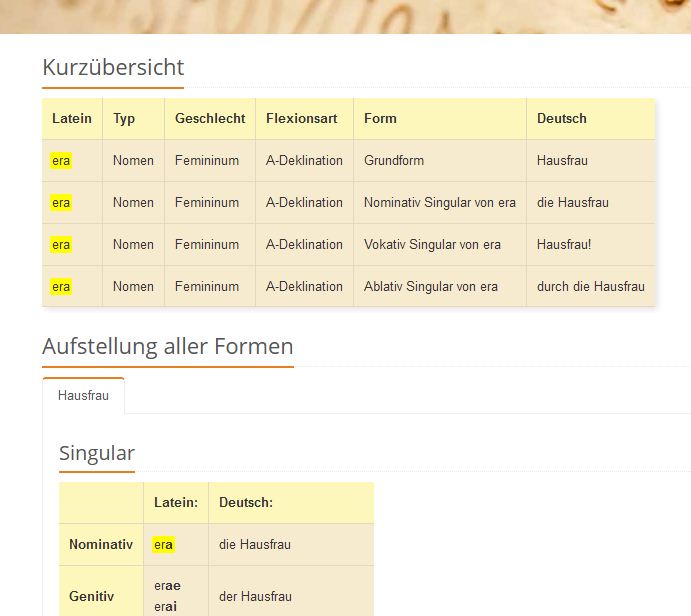Screen dimensions: 691x616
Task: Click the Kurzübersicht section heading
Action: click(x=113, y=68)
